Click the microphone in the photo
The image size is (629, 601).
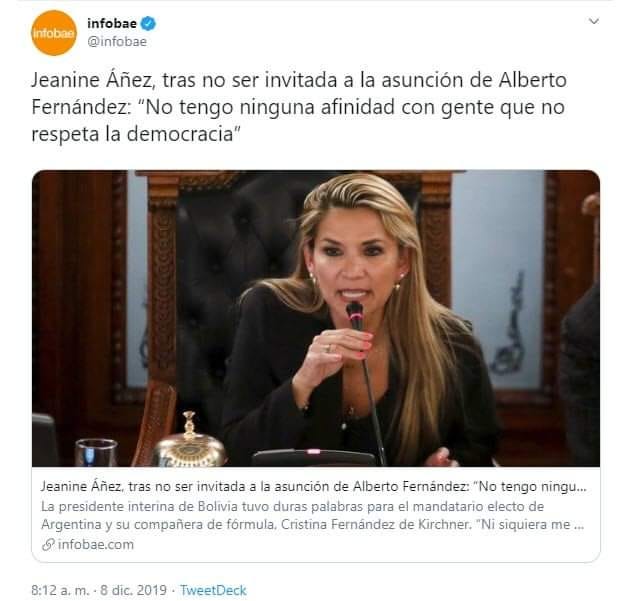coord(355,316)
